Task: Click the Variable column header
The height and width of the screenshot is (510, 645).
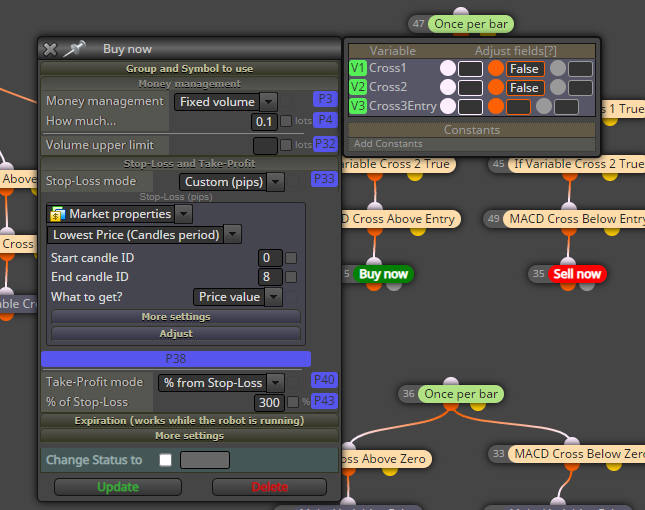Action: (x=392, y=51)
